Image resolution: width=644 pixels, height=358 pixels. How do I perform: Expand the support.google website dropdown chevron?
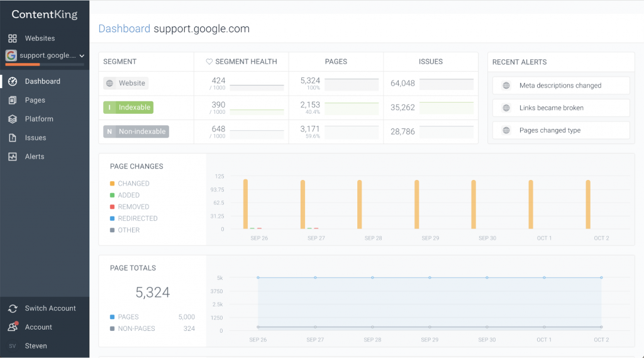point(82,56)
